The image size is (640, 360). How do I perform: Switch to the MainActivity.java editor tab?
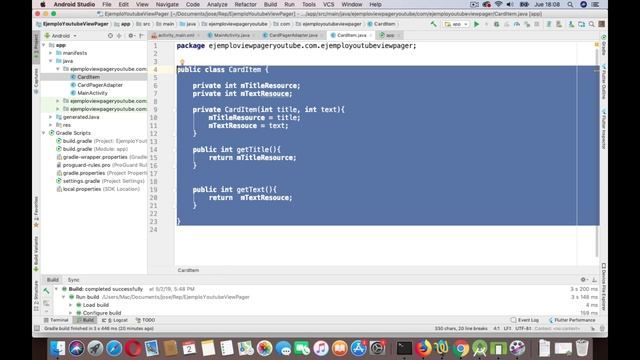[x=231, y=36]
